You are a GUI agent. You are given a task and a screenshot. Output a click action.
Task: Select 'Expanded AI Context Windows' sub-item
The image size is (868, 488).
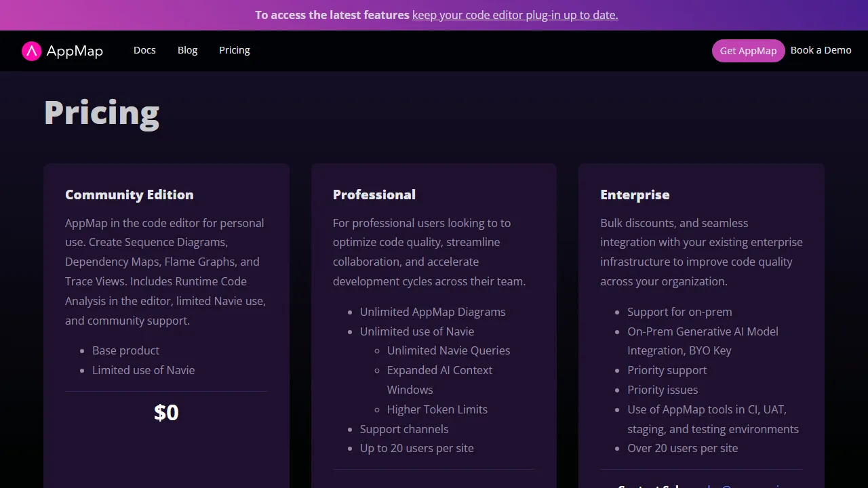coord(440,380)
